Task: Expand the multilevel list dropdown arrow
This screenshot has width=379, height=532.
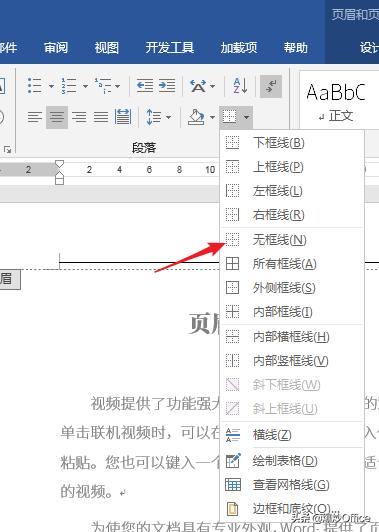Action: pyautogui.click(x=117, y=86)
